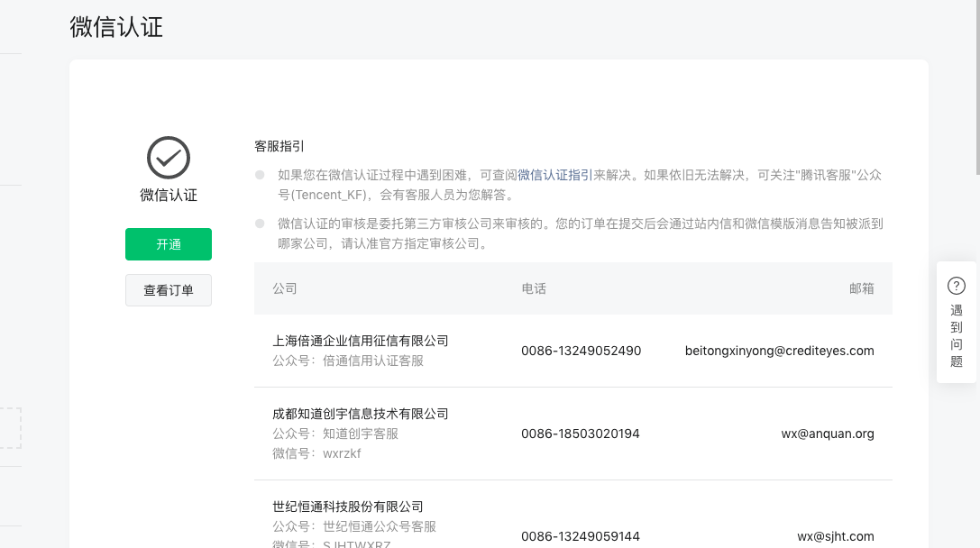
Task: Click the 遇到问题 question mark icon
Action: tap(957, 286)
